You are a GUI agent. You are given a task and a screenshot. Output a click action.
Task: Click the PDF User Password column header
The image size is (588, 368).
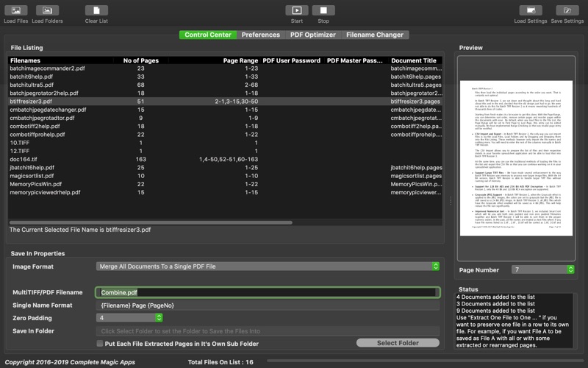(291, 60)
